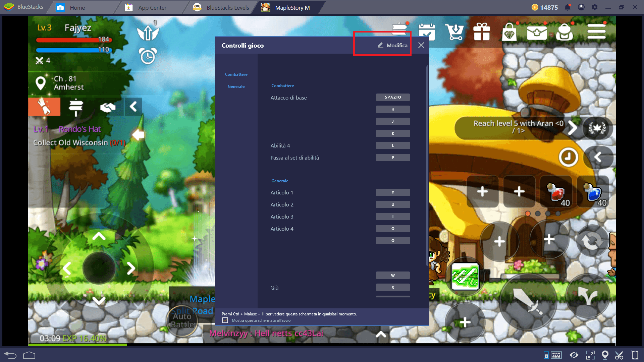Select the Combattere tab in controls
Screen dimensions: 644x362
[x=236, y=74]
